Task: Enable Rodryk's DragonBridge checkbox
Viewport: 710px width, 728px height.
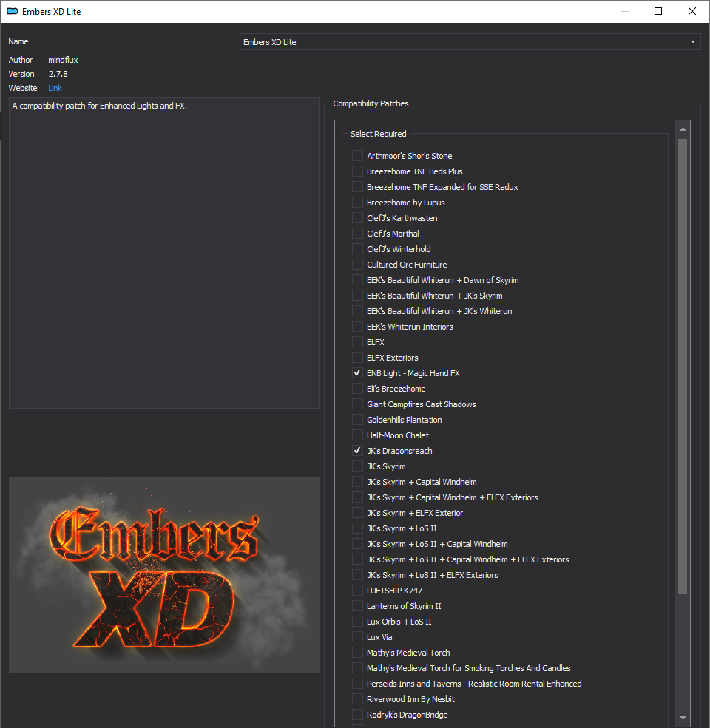Action: click(357, 715)
